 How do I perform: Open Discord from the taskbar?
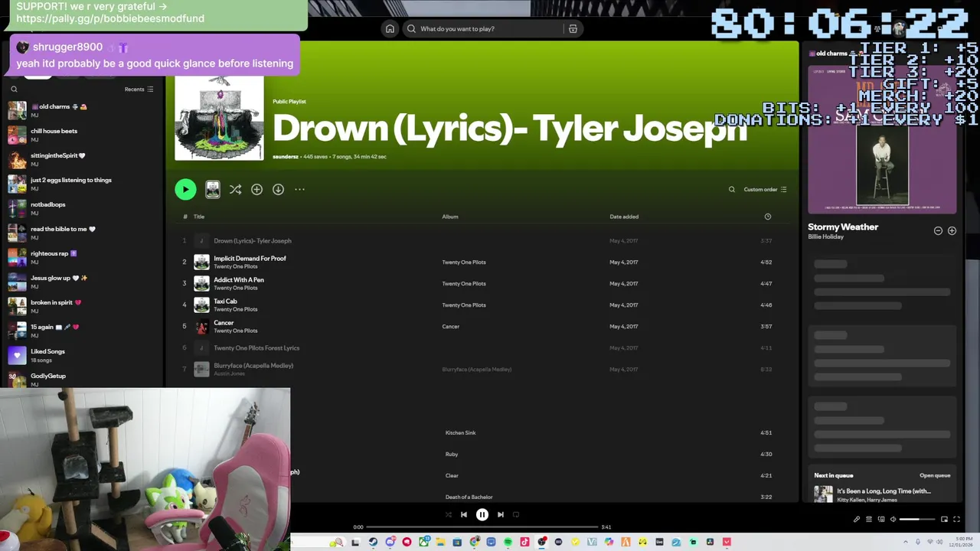coord(390,542)
